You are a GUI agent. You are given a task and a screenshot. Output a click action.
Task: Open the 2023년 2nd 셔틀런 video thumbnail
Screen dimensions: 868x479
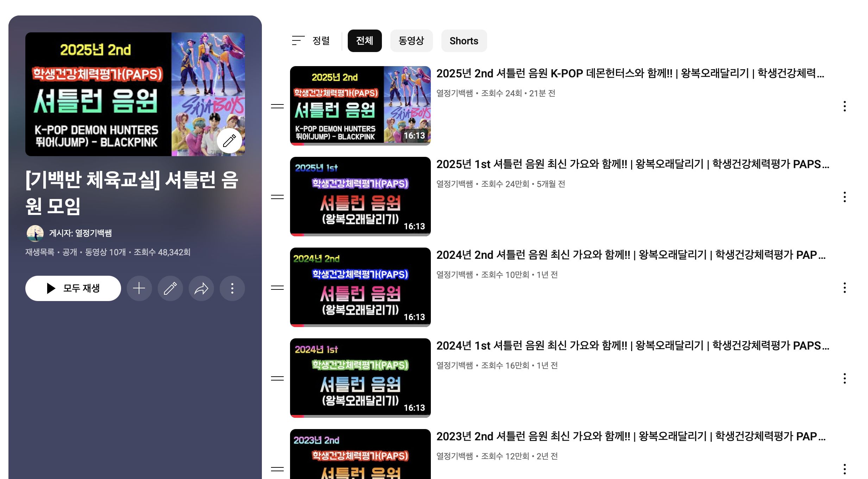tap(360, 454)
